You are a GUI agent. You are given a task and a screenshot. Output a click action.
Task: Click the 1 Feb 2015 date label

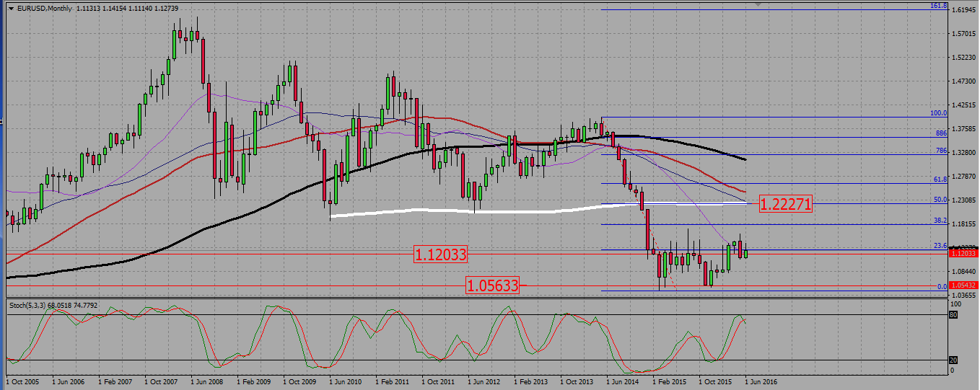(x=670, y=382)
